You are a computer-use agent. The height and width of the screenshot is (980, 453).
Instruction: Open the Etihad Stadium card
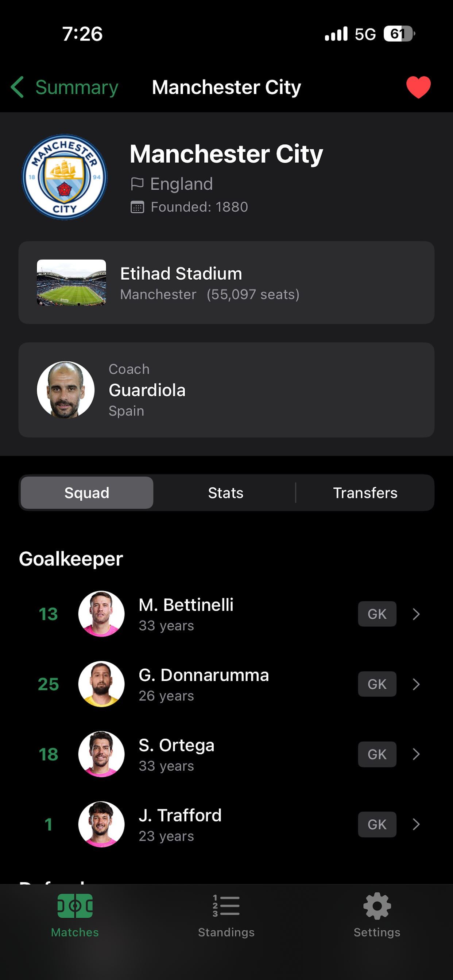coord(226,283)
